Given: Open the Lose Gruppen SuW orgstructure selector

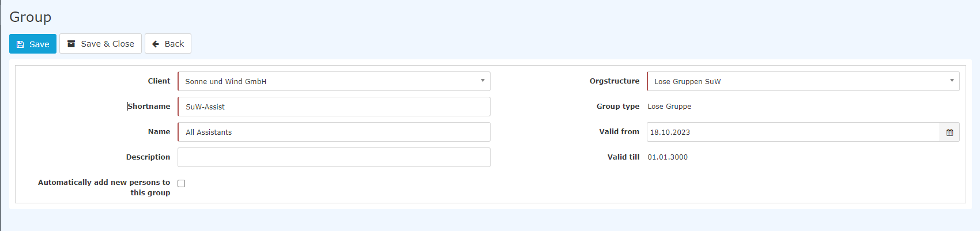Looking at the screenshot, I should (x=803, y=81).
